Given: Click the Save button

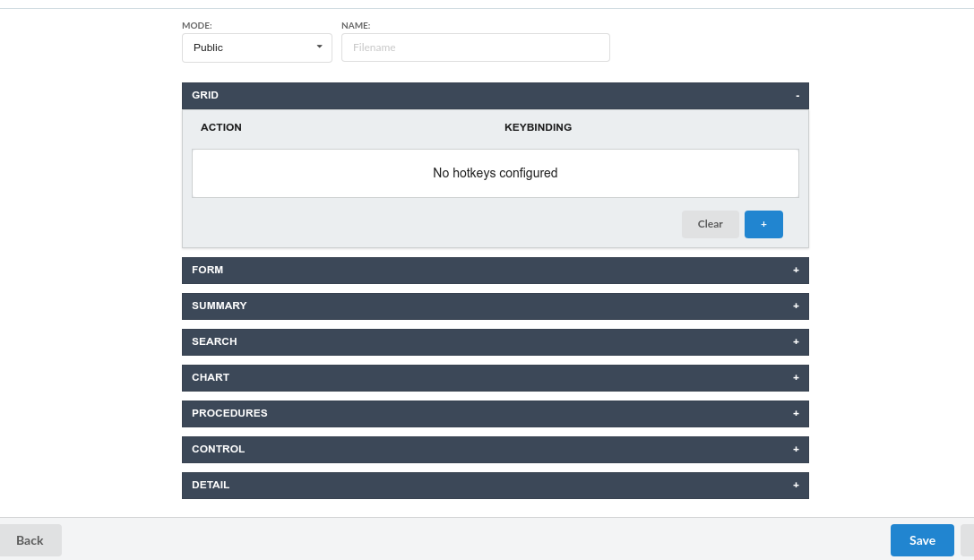Looking at the screenshot, I should pos(922,540).
